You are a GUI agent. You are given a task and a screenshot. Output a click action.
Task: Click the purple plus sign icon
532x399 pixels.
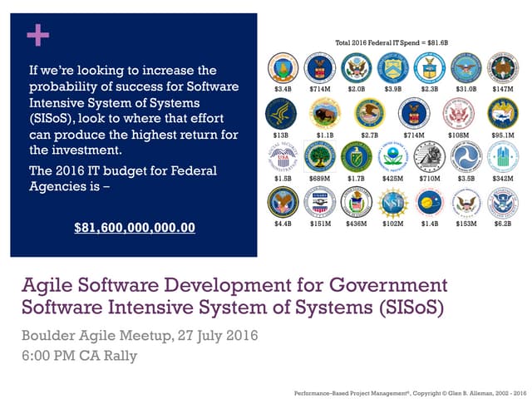point(38,35)
